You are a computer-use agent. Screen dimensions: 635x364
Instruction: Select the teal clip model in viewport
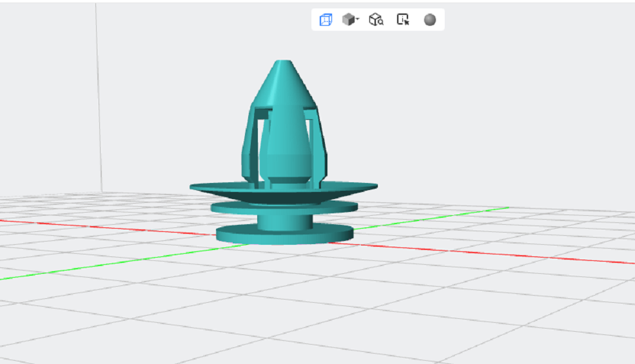284,153
